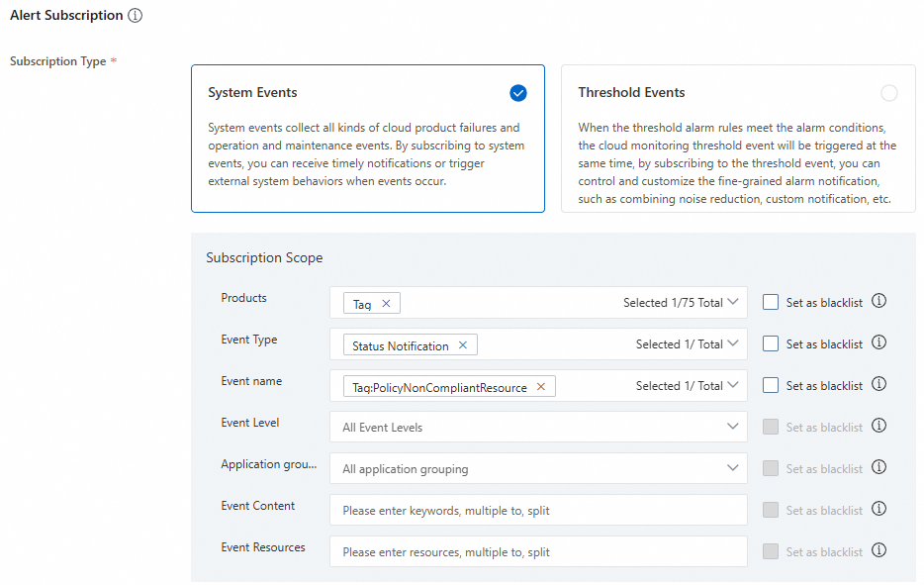
Task: Open the All Event Levels dropdown
Action: pos(538,428)
